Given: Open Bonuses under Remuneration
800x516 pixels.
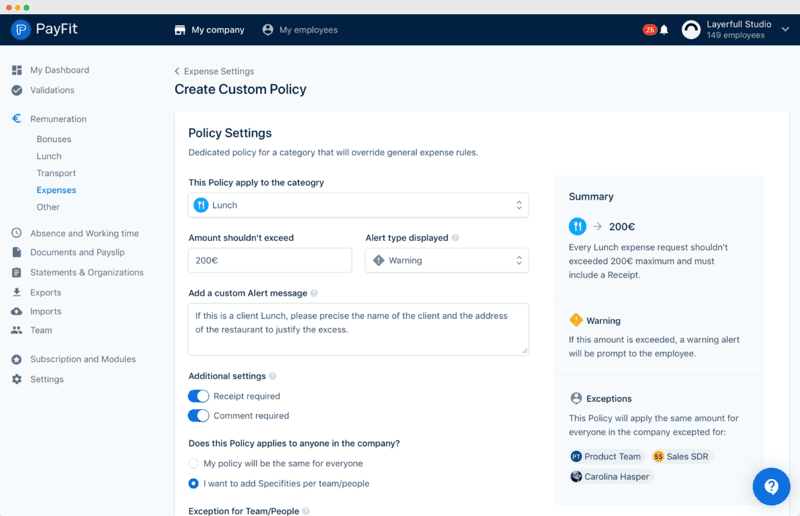Looking at the screenshot, I should click(54, 139).
